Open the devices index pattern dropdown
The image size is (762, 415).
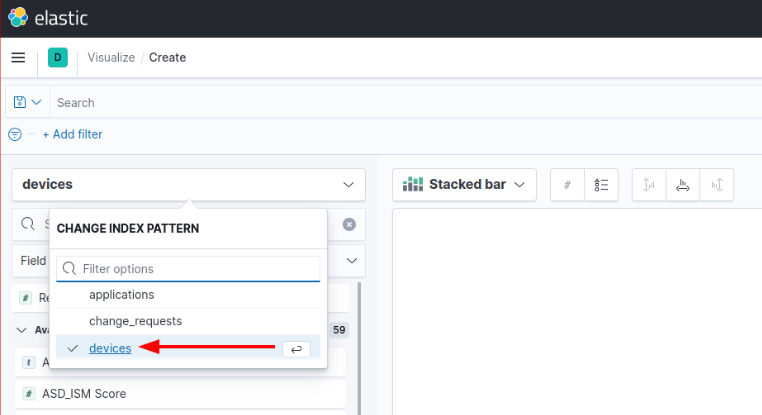(188, 185)
